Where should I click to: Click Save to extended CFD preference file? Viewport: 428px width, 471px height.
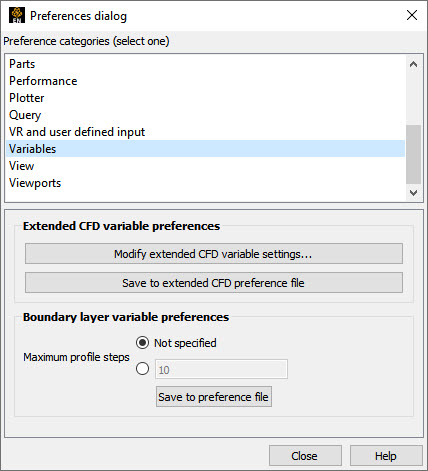coord(214,283)
